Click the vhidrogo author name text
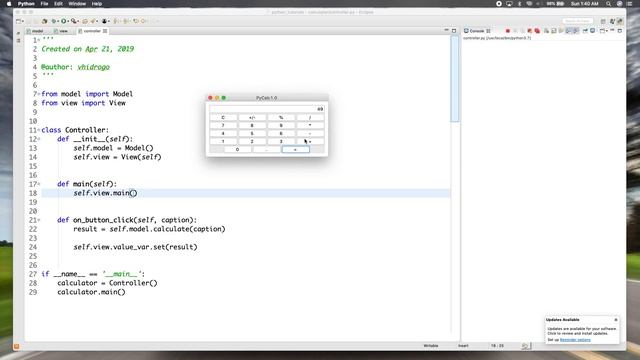640x360 pixels. click(x=93, y=67)
